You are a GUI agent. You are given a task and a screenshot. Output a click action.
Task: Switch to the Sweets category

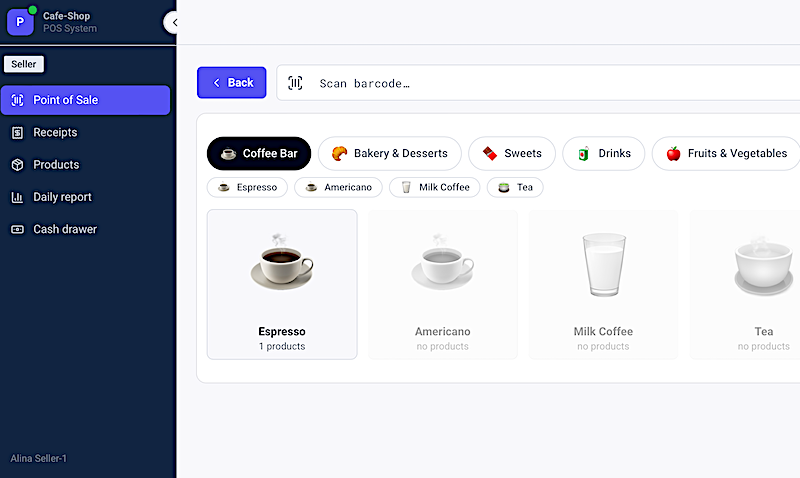(x=512, y=154)
